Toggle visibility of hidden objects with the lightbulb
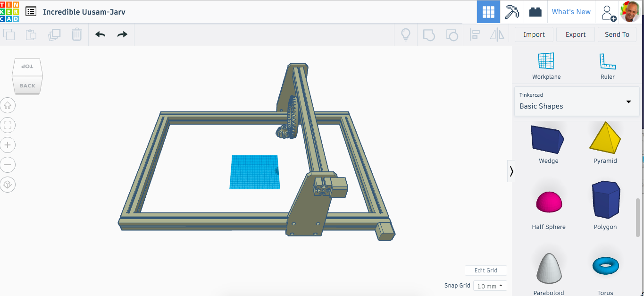This screenshot has width=644, height=296. pos(406,34)
